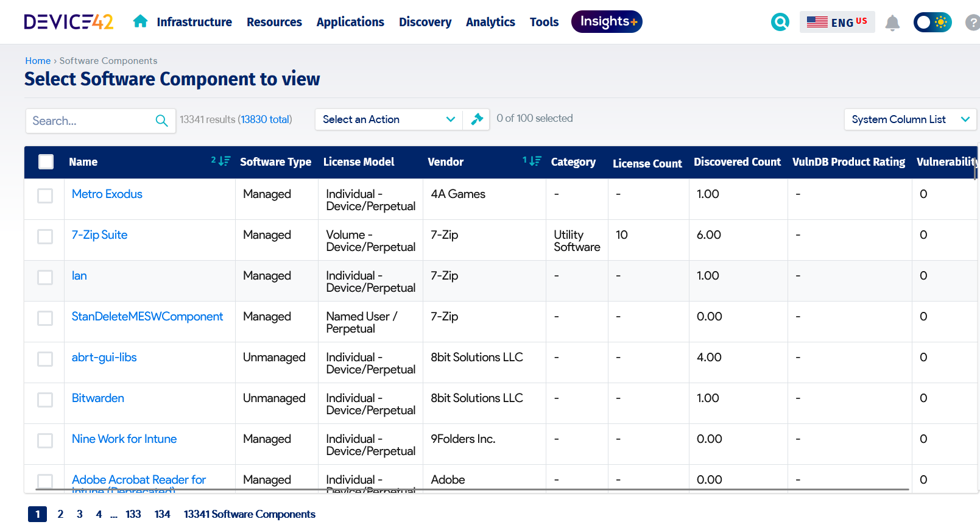Click the License Count column header
This screenshot has width=980, height=530.
[647, 163]
